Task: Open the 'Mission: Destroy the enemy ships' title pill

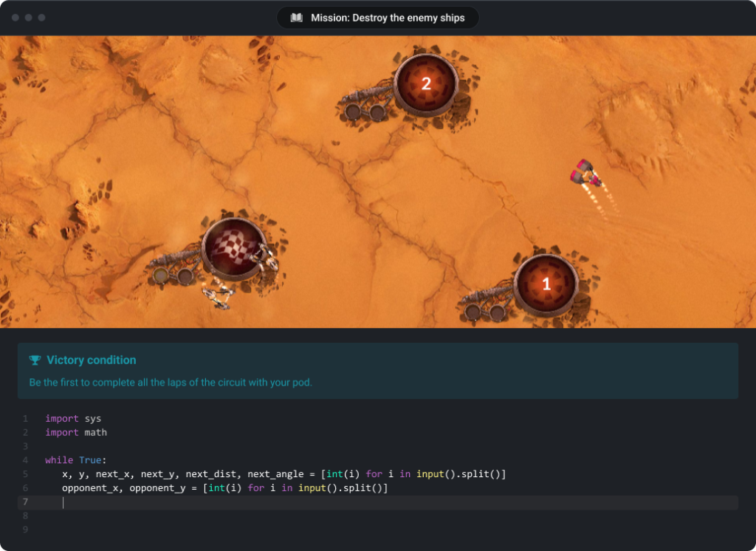Action: [378, 18]
